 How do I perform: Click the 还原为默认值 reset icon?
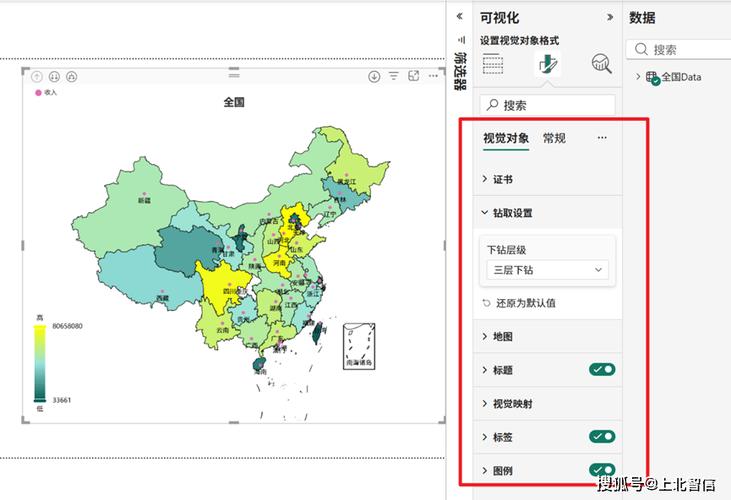487,303
